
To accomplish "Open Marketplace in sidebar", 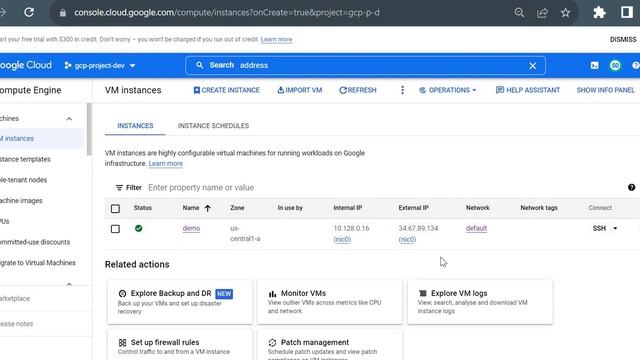I will [15, 298].
